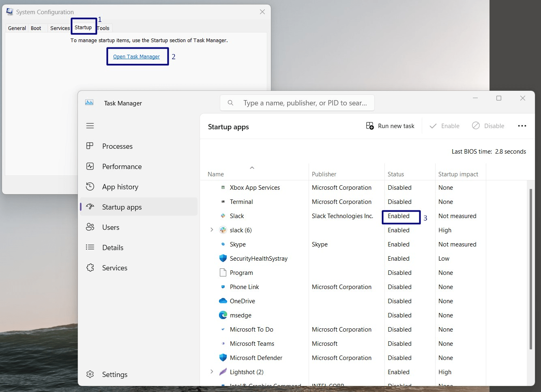This screenshot has width=541, height=392.
Task: Switch to the General tab in System Configuration
Action: pyautogui.click(x=17, y=28)
